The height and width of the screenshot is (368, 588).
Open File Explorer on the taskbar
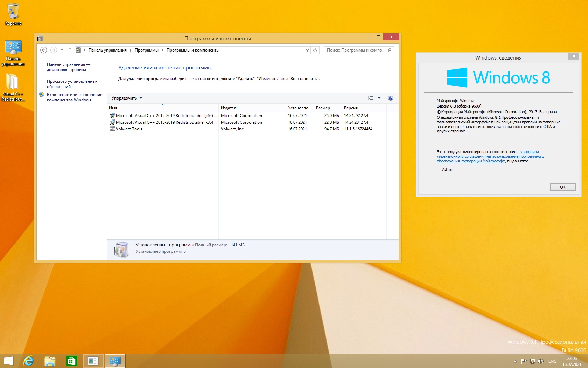coord(50,361)
